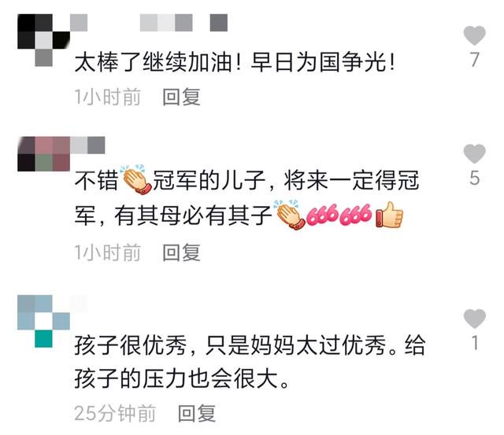Click the second commenter's blurred username
The image size is (504, 435).
(87, 145)
